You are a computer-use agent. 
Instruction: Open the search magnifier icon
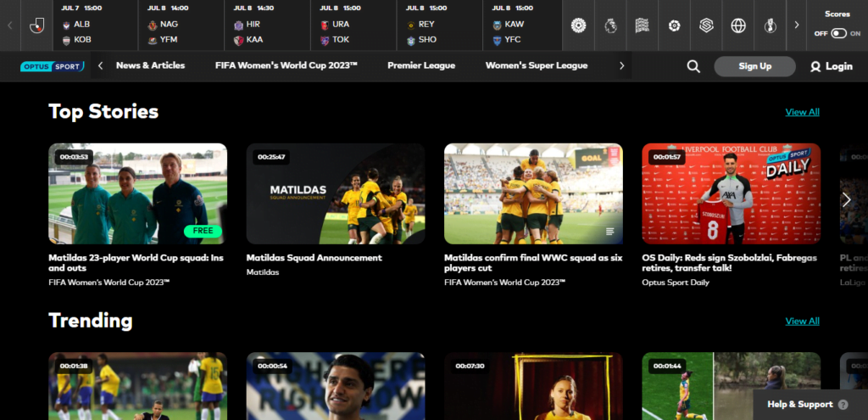point(693,66)
